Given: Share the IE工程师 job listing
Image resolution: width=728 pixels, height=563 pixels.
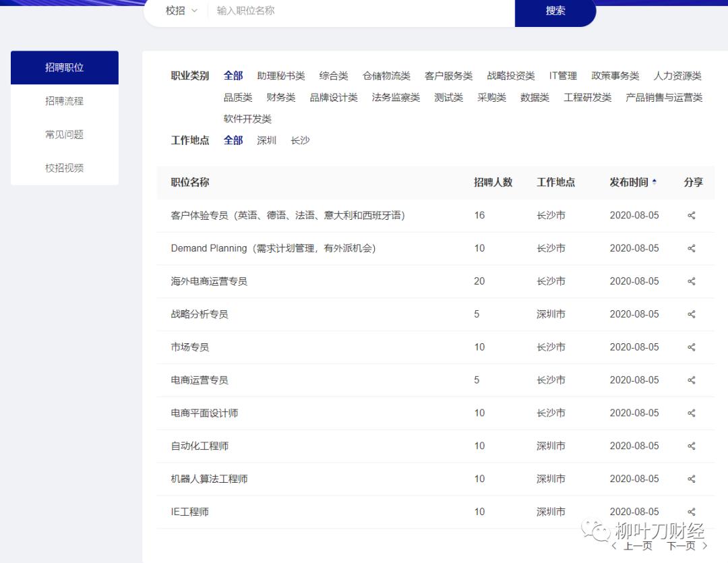Looking at the screenshot, I should click(692, 511).
